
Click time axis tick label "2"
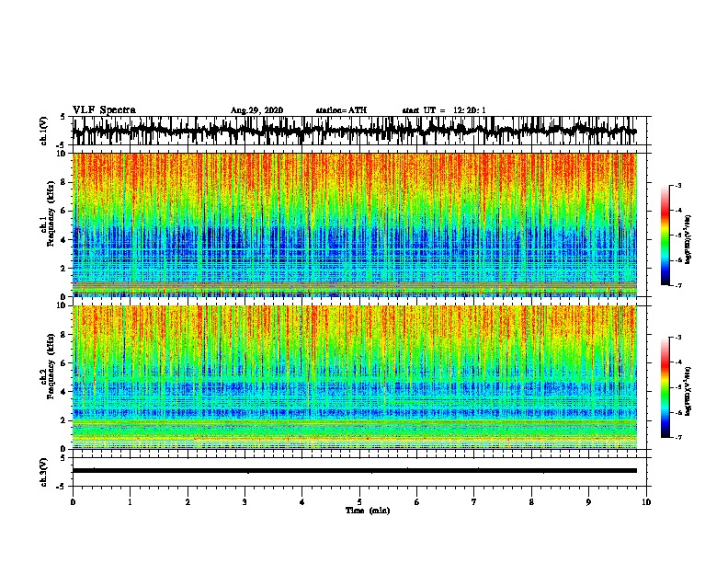(x=188, y=501)
